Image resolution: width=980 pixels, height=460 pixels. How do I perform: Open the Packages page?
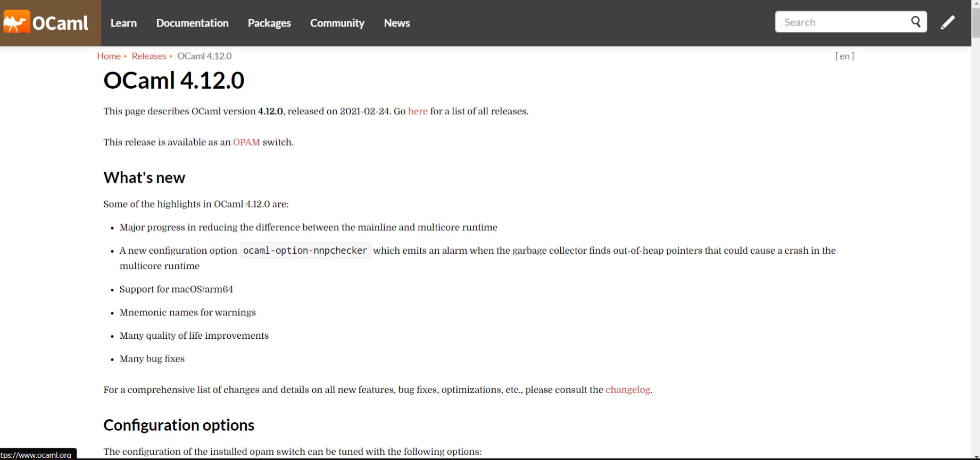(269, 23)
